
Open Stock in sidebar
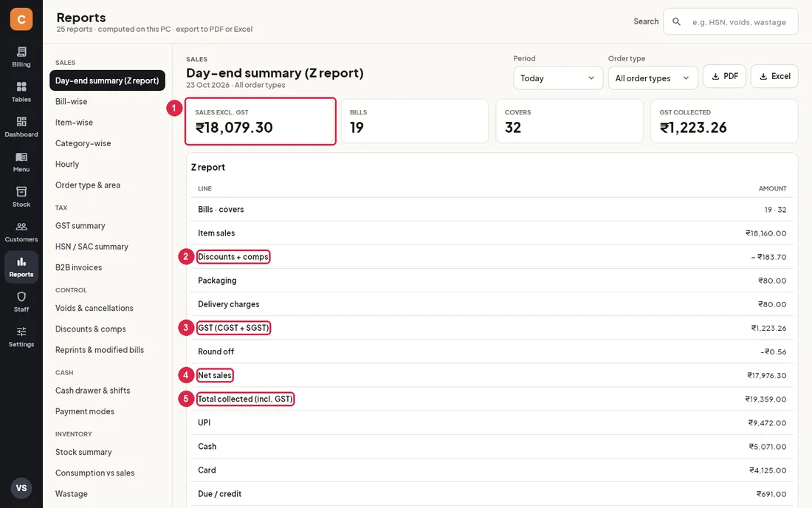(x=21, y=197)
